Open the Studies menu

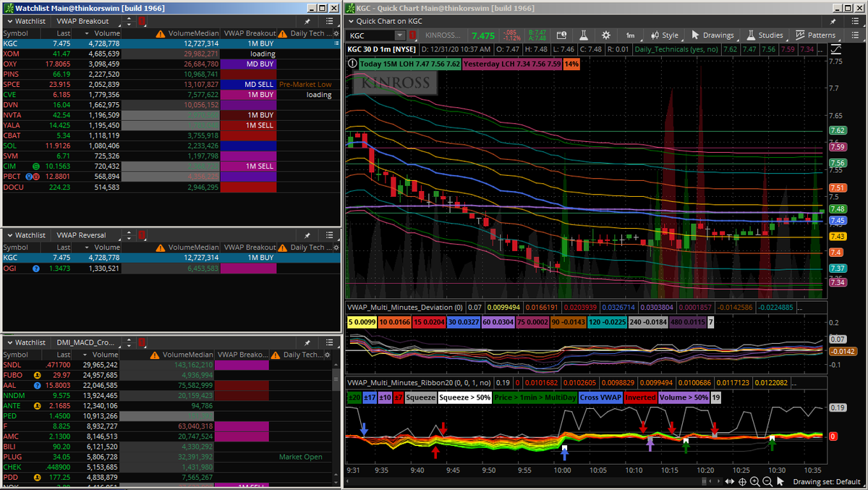pos(765,35)
